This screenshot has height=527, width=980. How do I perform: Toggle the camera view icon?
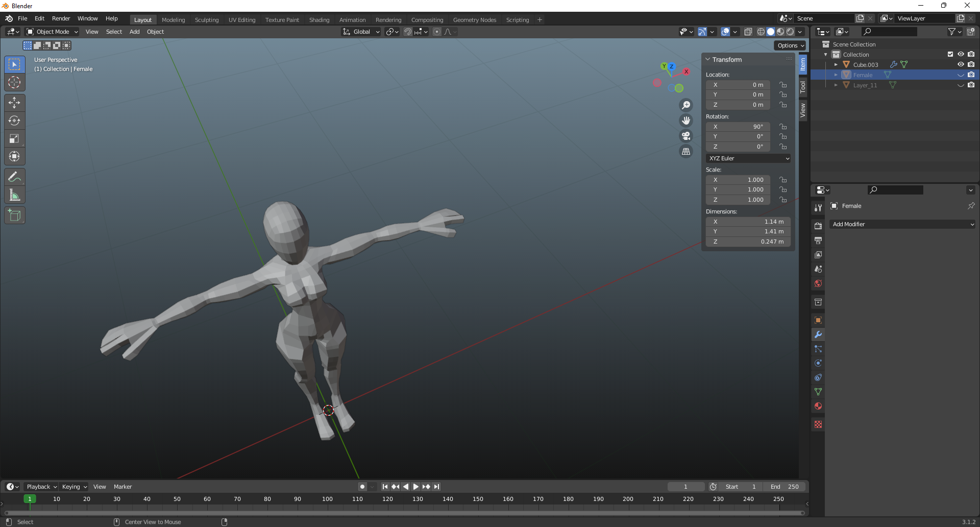coord(686,136)
